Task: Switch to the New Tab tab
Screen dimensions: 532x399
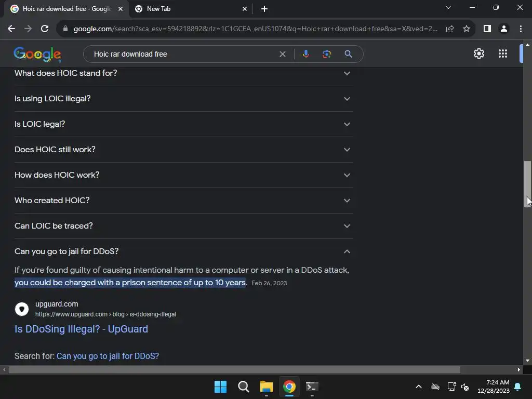Action: [191, 9]
